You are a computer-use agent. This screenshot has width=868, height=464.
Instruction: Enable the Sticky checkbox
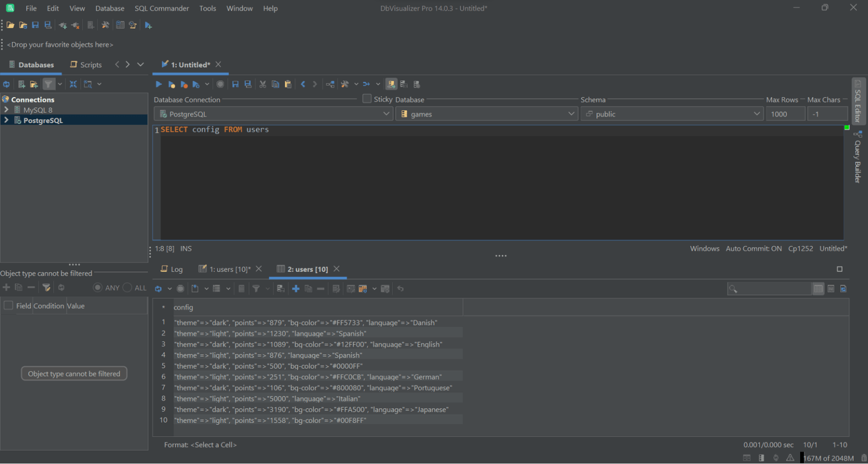367,99
